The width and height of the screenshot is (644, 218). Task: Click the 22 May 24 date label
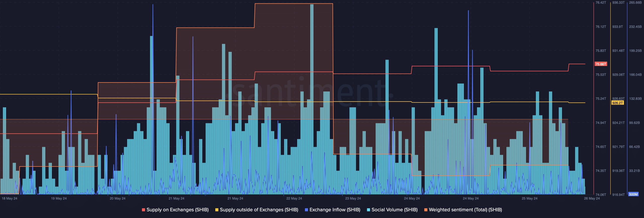point(294,198)
